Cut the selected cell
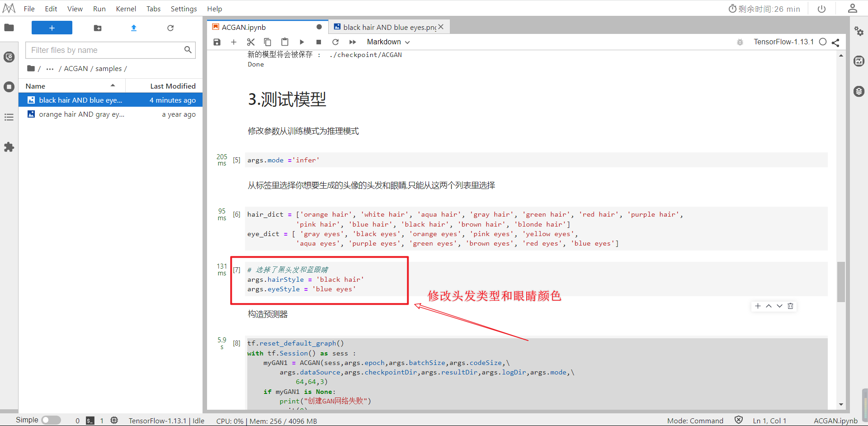This screenshot has width=868, height=426. (x=251, y=42)
